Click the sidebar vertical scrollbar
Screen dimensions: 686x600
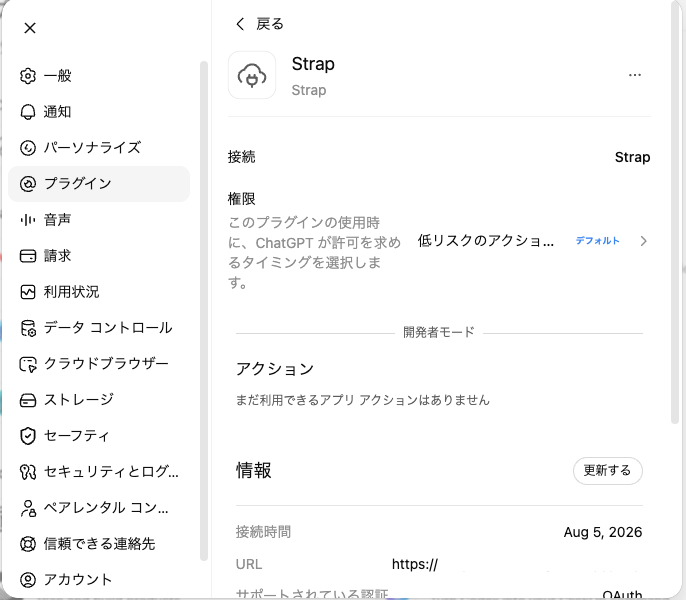pos(203,311)
